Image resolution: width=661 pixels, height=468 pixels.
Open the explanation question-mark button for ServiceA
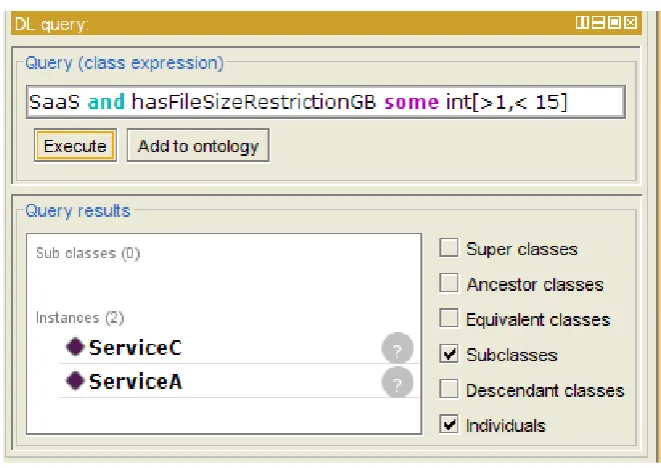397,382
